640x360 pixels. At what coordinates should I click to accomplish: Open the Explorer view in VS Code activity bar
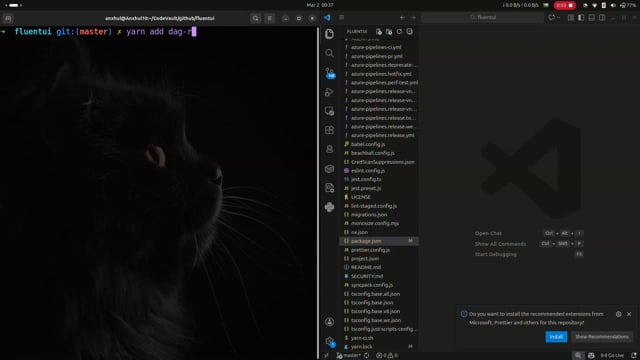329,33
